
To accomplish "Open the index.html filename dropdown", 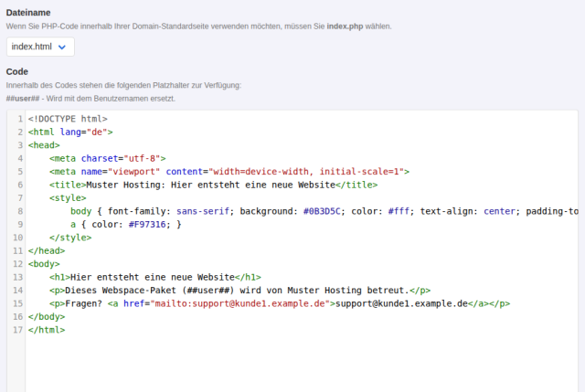I will point(40,47).
